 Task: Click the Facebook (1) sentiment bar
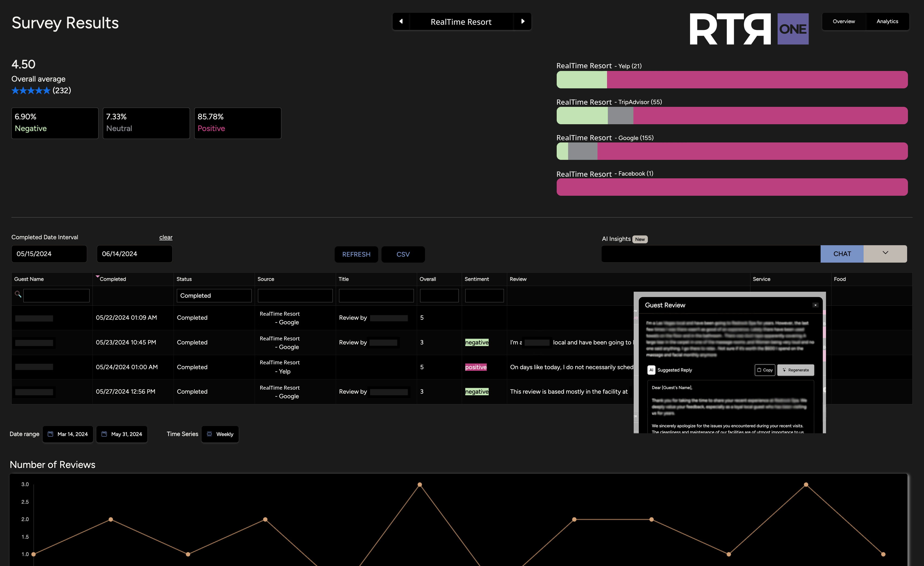(x=732, y=187)
